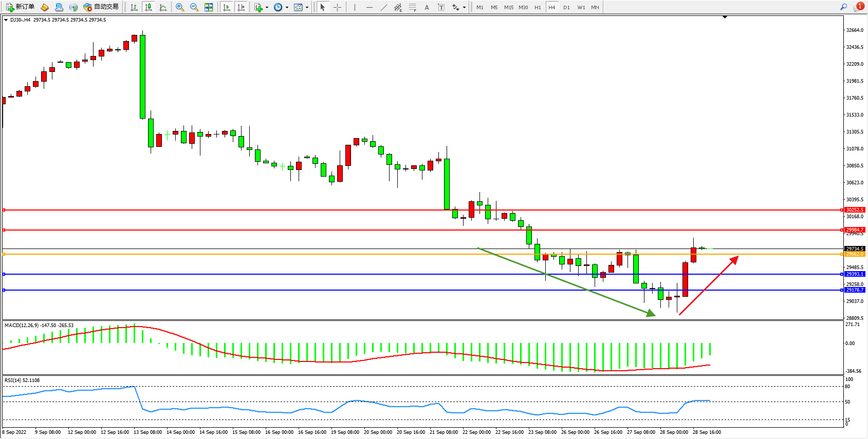Tile chart windows with the grid icon
Viewport: 868px width, 439px height.
pos(209,7)
